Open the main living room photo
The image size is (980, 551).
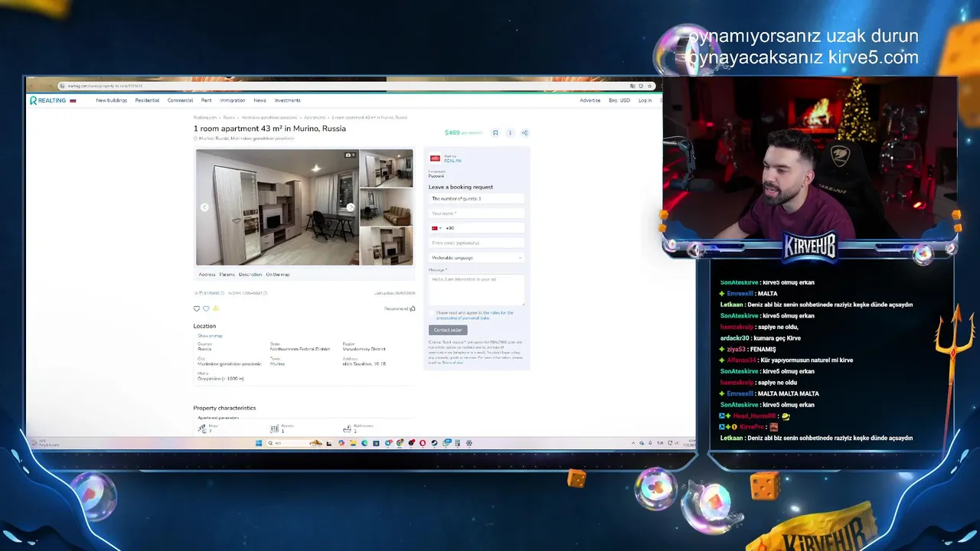pos(277,207)
